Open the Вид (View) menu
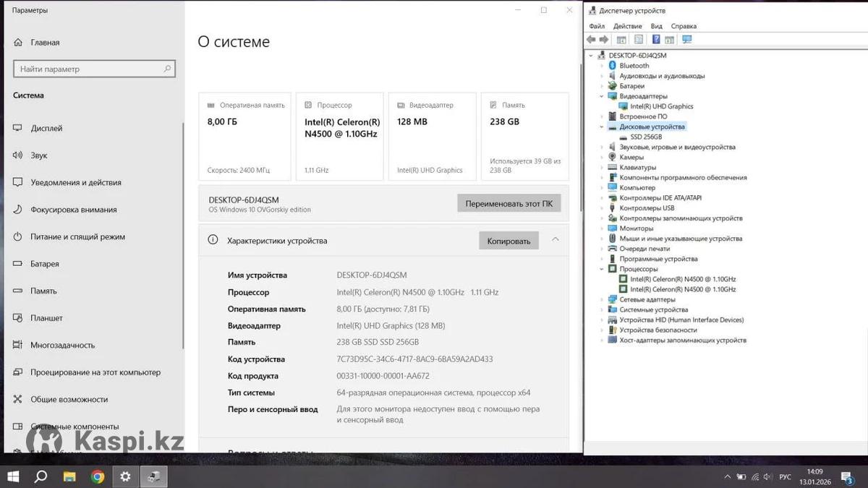868x488 pixels. [656, 26]
